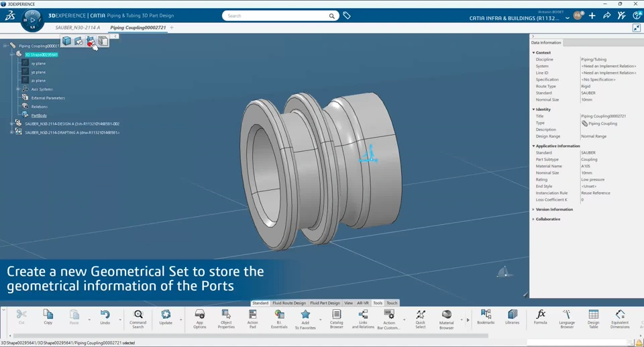Expand SAUBER_N30-2114-DESIGN A node

[12, 123]
